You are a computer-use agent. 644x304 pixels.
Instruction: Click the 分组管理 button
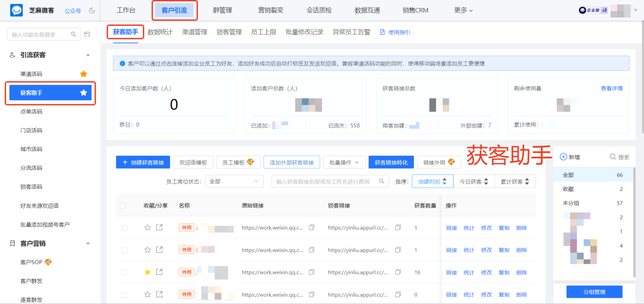[x=594, y=292]
